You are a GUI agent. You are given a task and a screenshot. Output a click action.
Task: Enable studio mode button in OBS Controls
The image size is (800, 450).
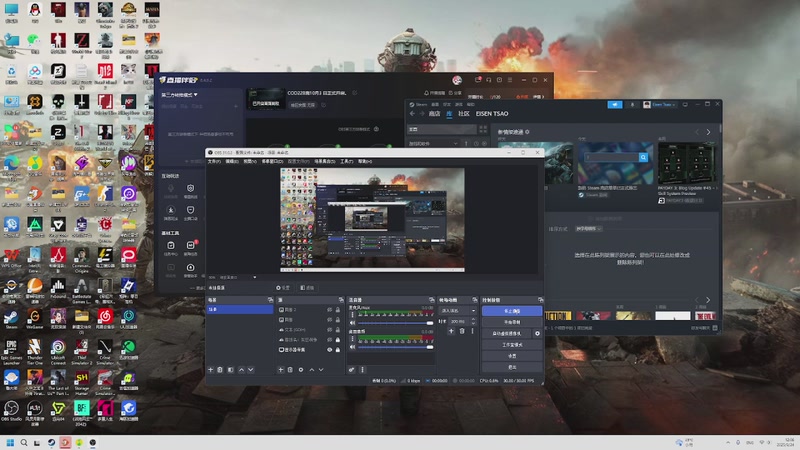512,344
